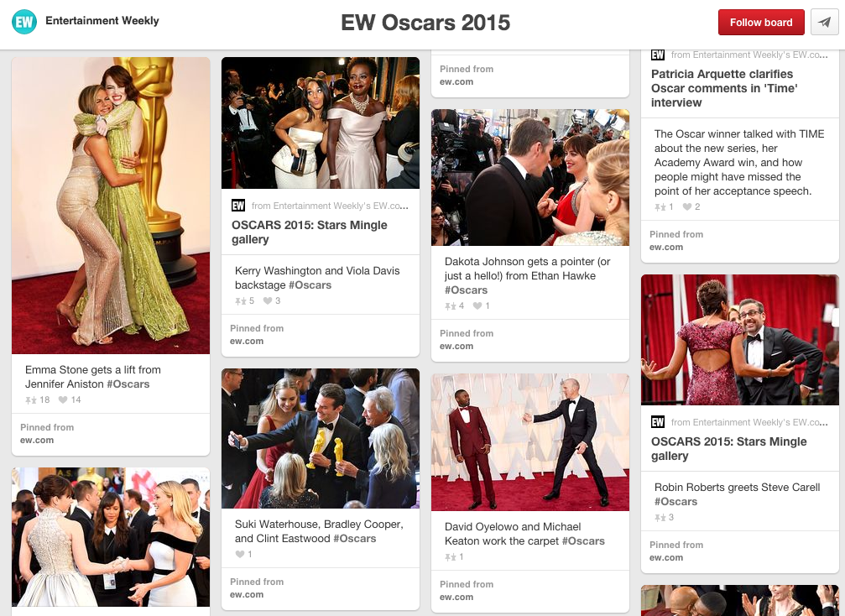Click the 'Dakota Johnson gets a pointer' caption
This screenshot has width=845, height=616.
(528, 275)
